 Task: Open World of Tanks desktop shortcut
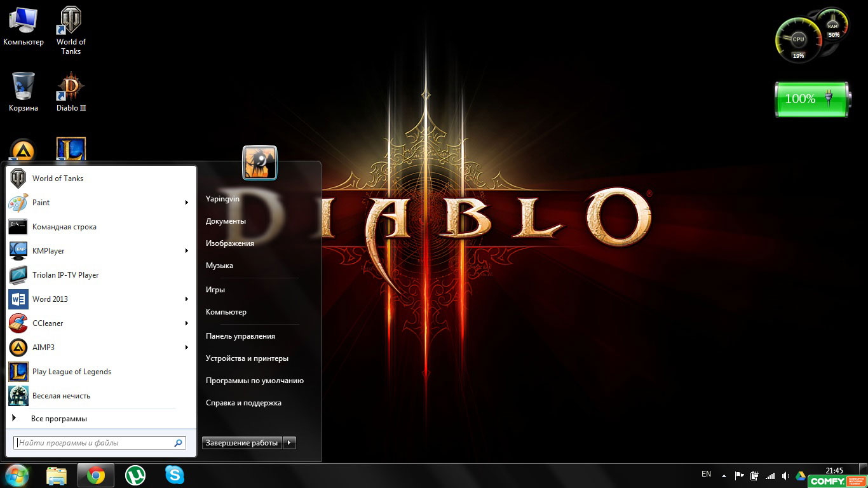pos(71,30)
